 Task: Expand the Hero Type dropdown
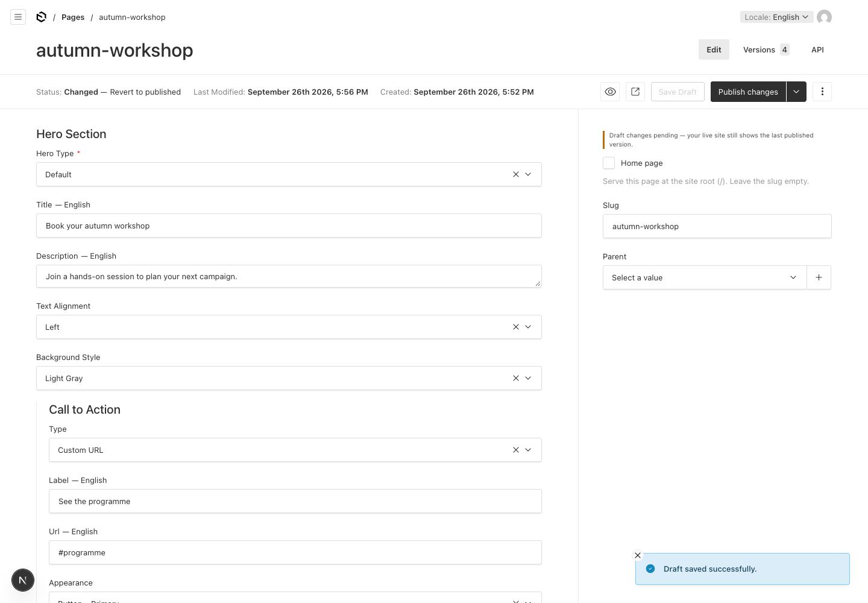tap(528, 174)
